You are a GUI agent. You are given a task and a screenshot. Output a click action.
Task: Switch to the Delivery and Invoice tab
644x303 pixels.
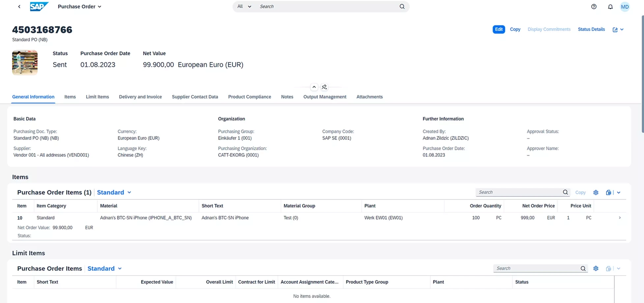point(140,96)
